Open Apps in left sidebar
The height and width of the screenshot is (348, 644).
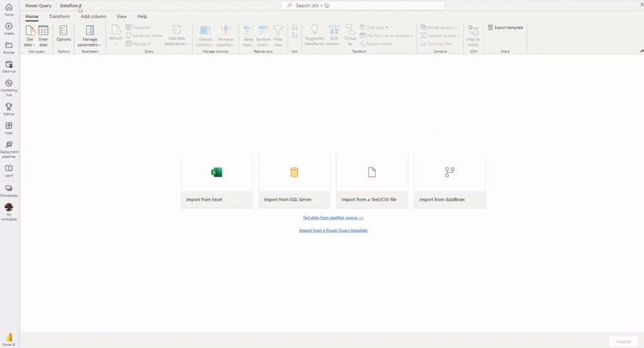[8, 128]
